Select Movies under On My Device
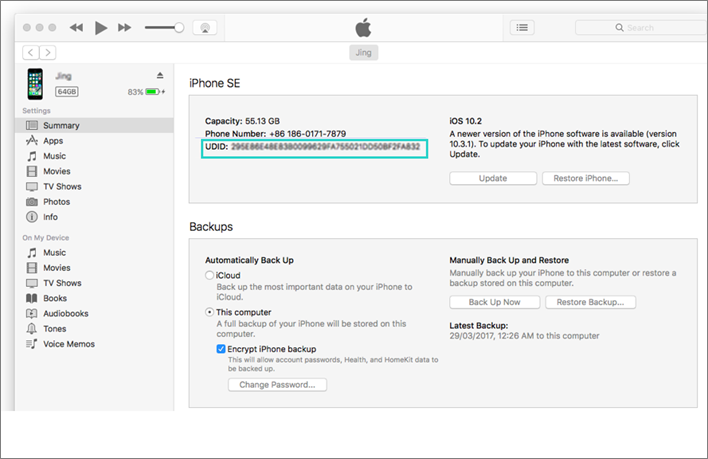 pyautogui.click(x=94, y=268)
